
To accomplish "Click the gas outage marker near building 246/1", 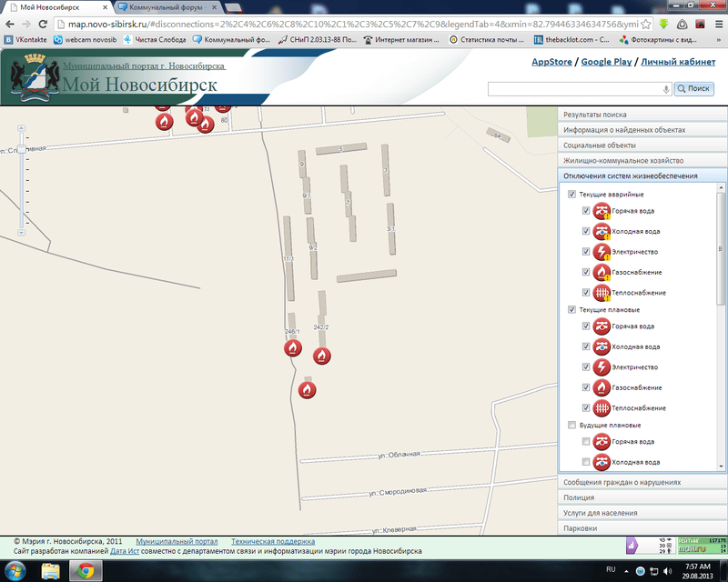I will [292, 347].
